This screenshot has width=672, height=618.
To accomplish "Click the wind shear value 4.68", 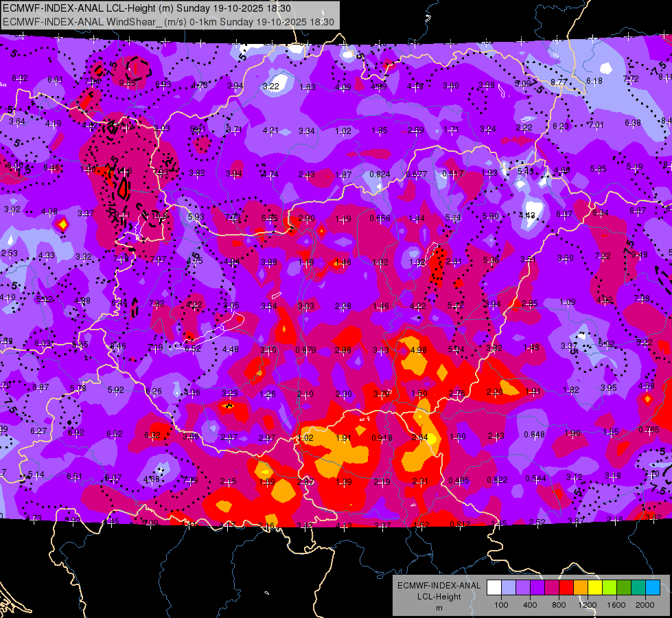I will click(151, 479).
